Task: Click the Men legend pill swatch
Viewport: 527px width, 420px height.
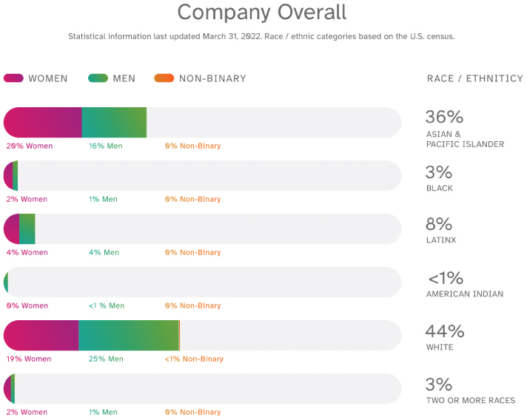Action: point(98,78)
